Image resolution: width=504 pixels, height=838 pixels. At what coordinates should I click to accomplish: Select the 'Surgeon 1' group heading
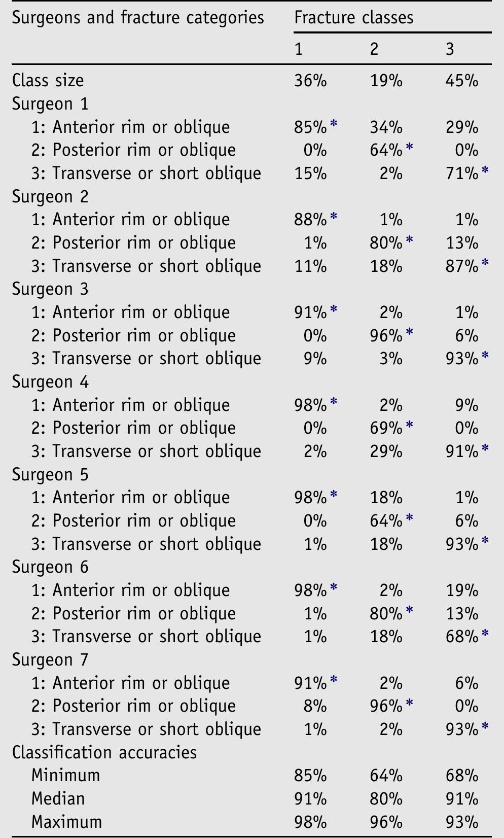[50, 103]
